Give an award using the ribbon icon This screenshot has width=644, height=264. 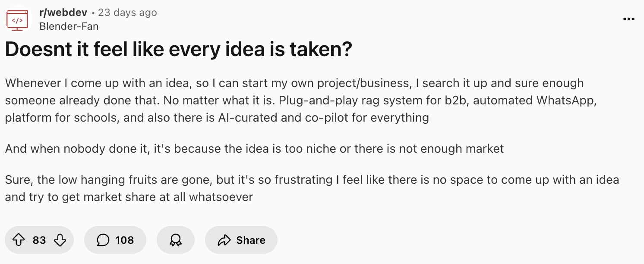coord(176,240)
